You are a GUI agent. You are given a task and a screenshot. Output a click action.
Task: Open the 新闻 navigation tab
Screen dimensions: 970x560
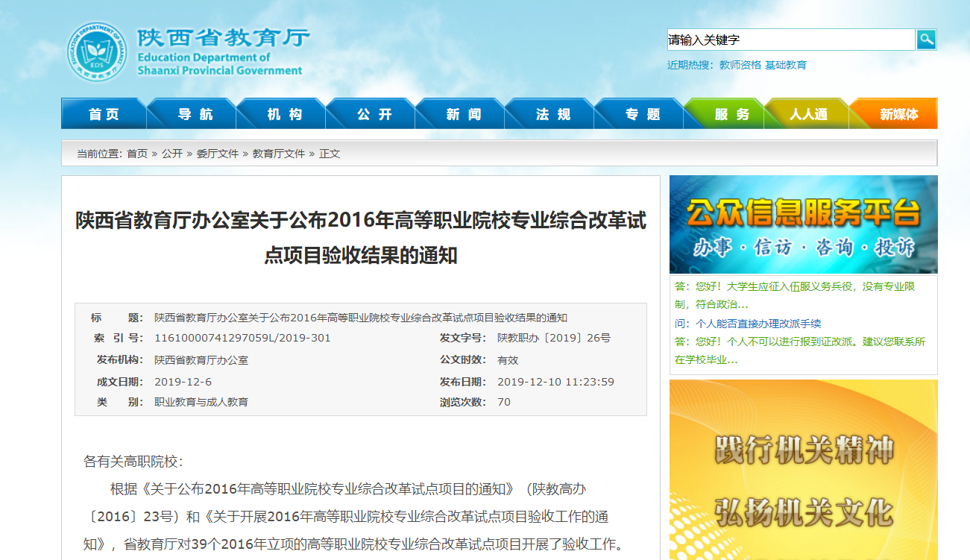pos(464,114)
